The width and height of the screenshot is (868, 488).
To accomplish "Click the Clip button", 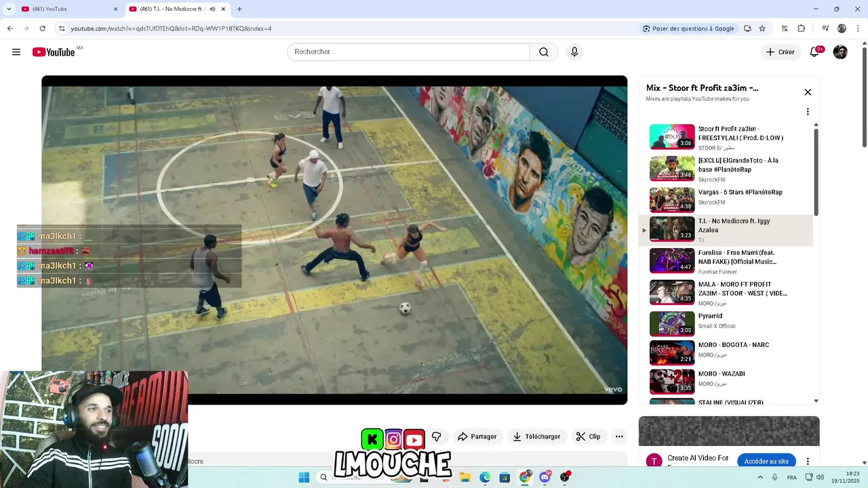I will pos(588,436).
